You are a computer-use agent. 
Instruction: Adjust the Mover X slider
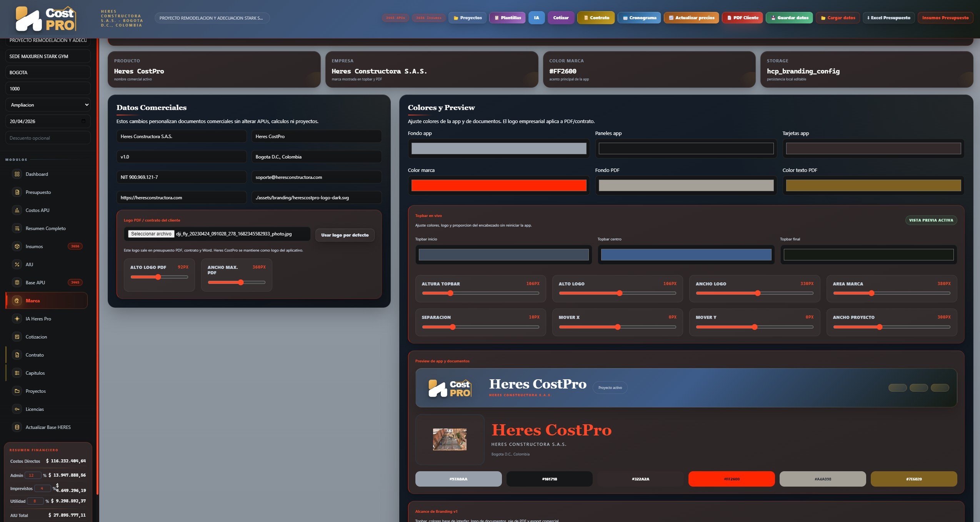(x=617, y=327)
